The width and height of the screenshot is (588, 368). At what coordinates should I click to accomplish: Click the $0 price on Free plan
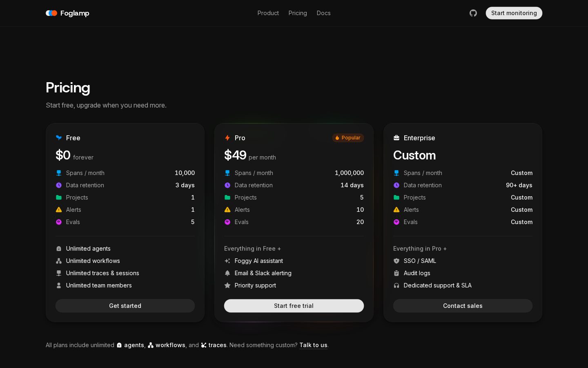tap(63, 155)
